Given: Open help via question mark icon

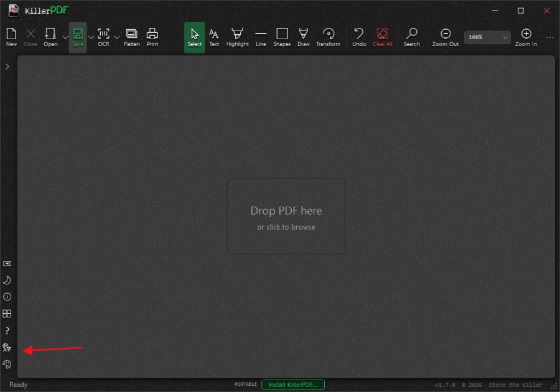Looking at the screenshot, I should (x=7, y=330).
